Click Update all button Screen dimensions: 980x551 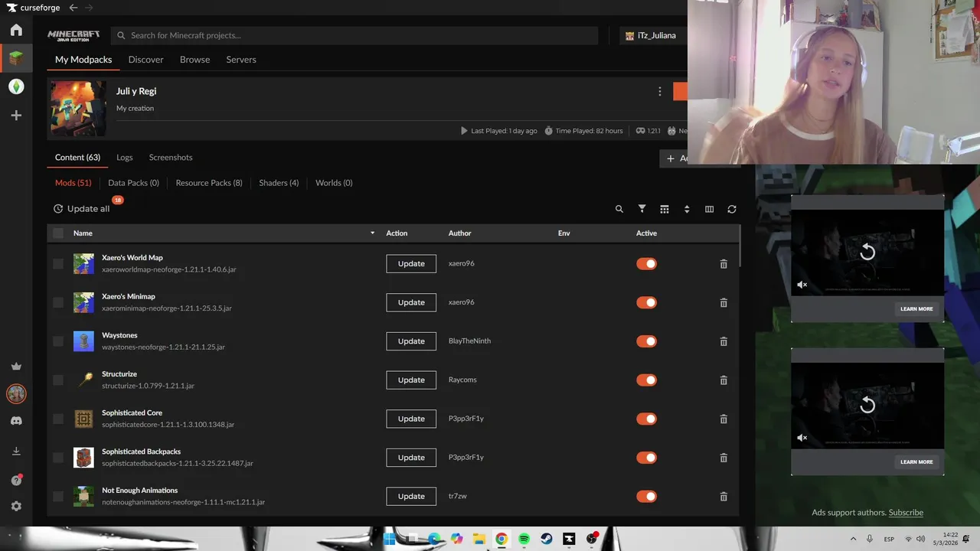(x=82, y=209)
